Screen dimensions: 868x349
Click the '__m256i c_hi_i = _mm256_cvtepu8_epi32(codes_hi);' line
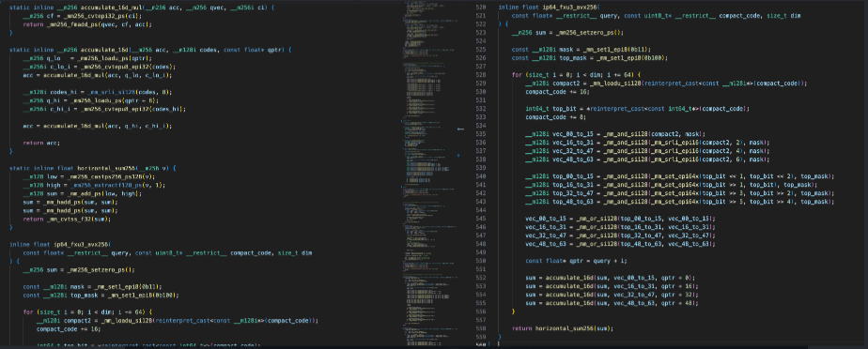pyautogui.click(x=104, y=109)
